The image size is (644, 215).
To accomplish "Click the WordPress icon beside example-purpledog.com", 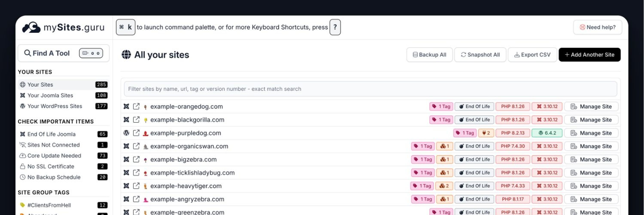I will tap(126, 133).
